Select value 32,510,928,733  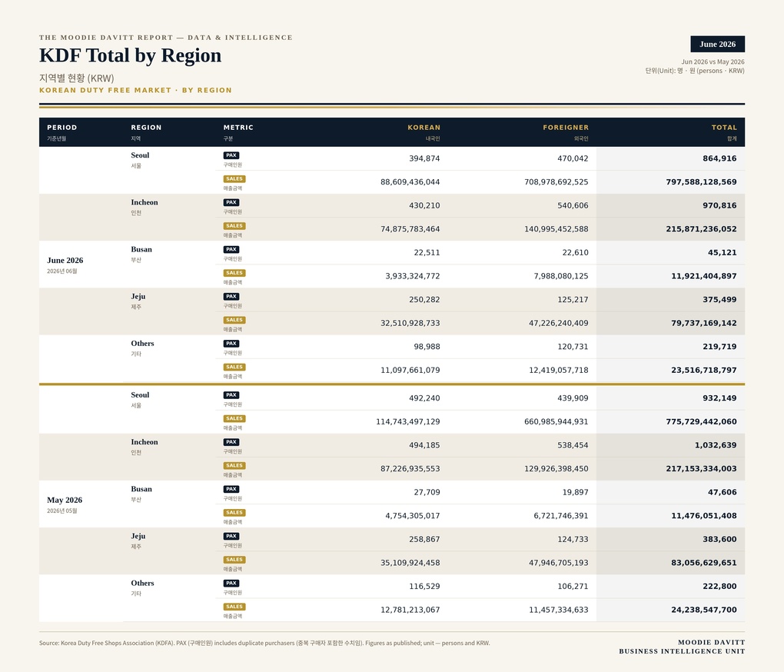pos(410,323)
